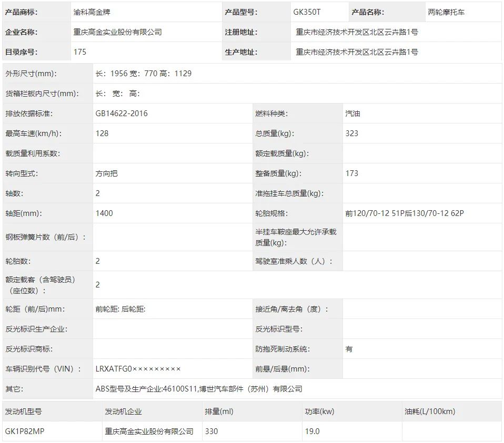Click the engine manufacturer 重庆高金实业股份有限公司

(x=149, y=431)
